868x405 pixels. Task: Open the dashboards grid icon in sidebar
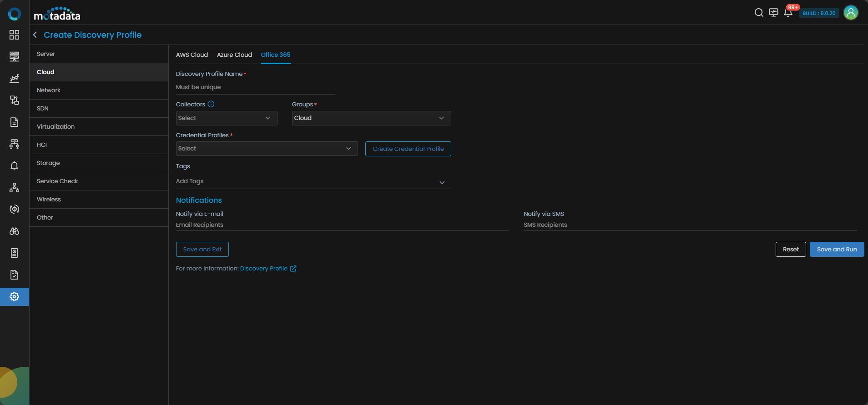tap(15, 35)
